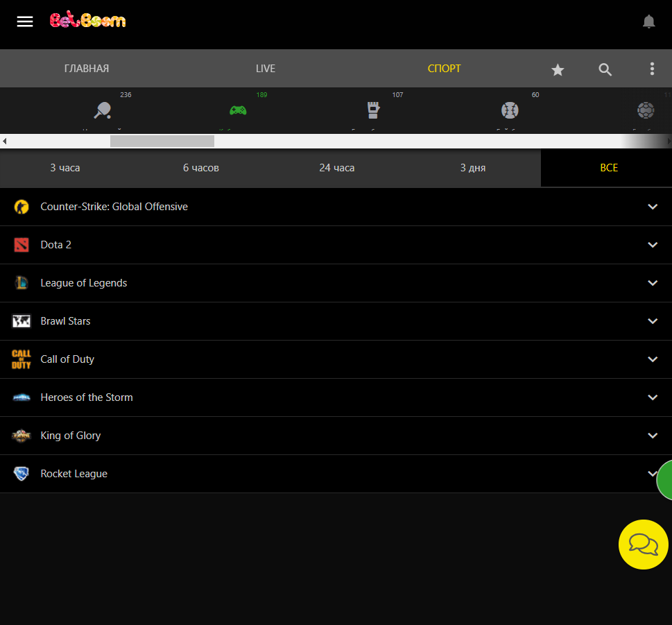Open the League of Legends label
Viewport: 672px width, 625px height.
click(84, 283)
